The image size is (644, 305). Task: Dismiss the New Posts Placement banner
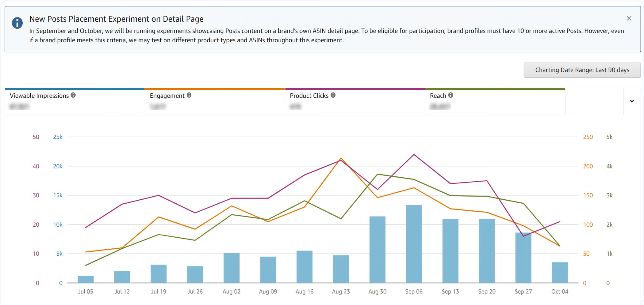(x=629, y=18)
